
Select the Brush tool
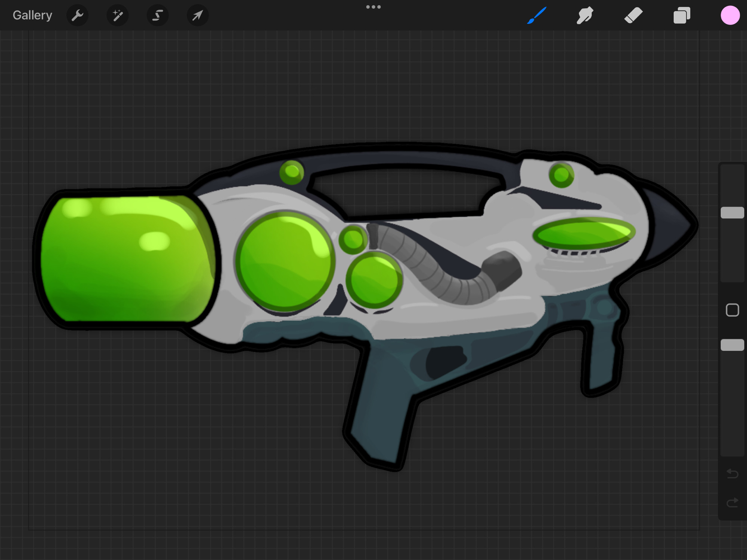click(537, 15)
